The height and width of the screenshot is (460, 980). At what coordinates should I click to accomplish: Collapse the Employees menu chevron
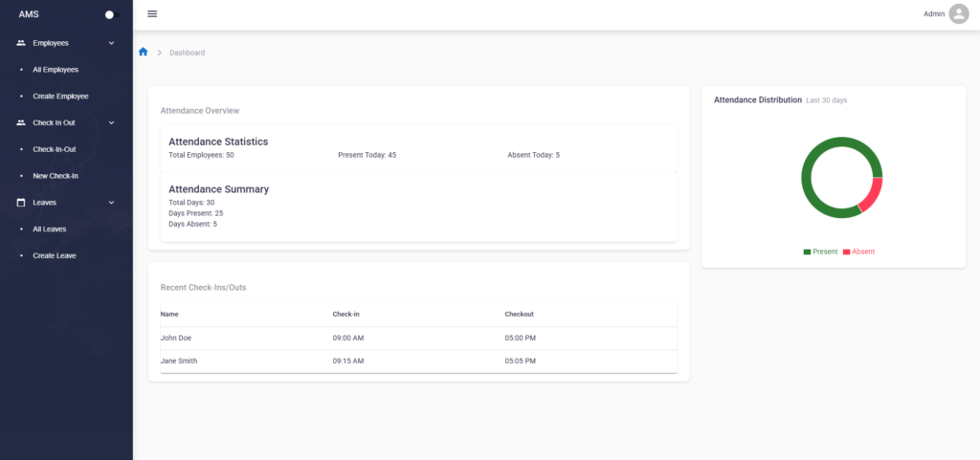[111, 43]
